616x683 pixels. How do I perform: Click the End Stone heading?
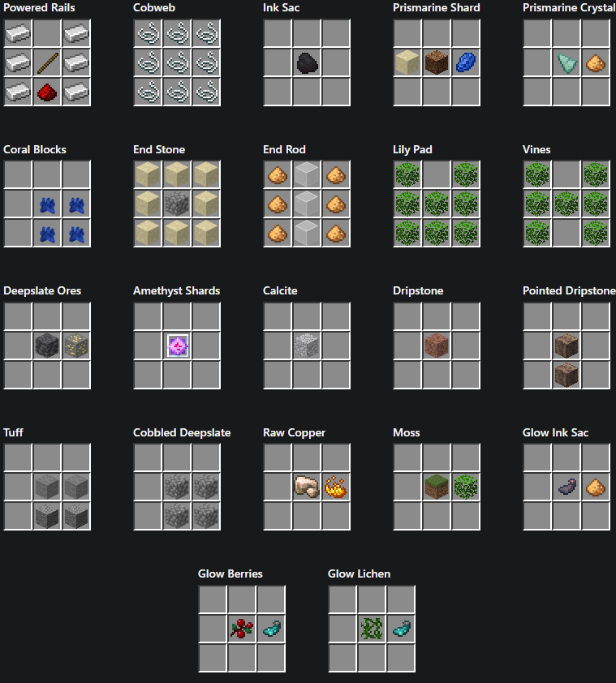[159, 149]
